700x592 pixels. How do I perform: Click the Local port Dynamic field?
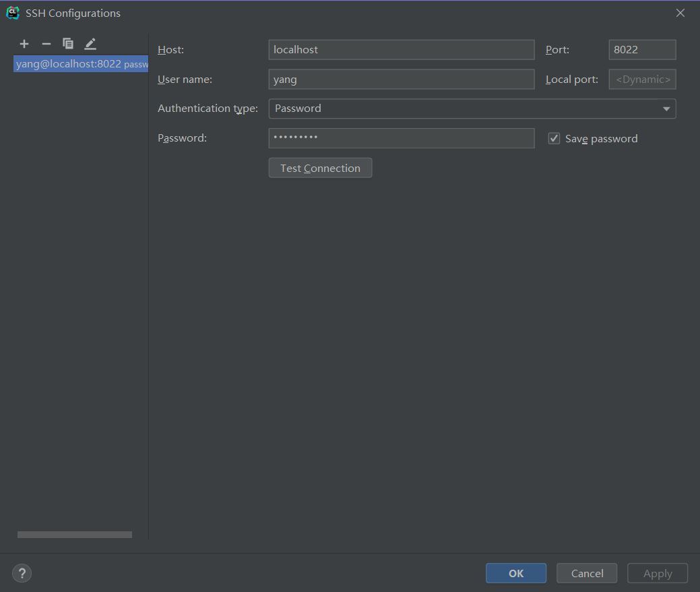[642, 79]
